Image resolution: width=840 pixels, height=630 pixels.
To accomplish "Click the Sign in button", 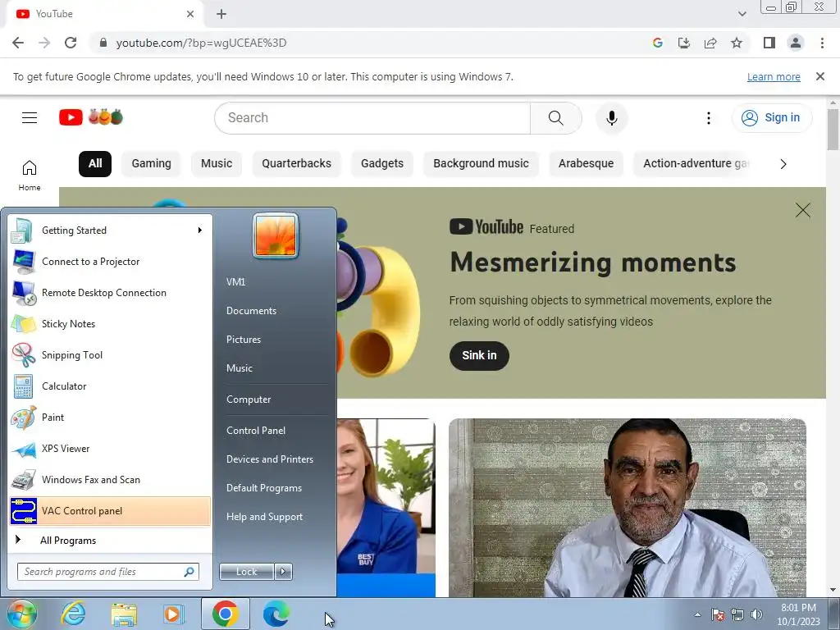I will (772, 118).
